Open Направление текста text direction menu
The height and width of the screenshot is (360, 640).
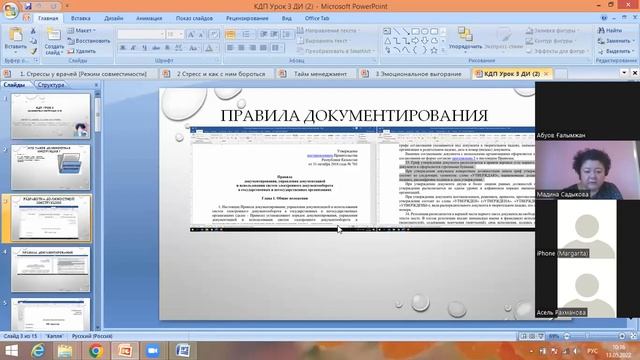328,31
